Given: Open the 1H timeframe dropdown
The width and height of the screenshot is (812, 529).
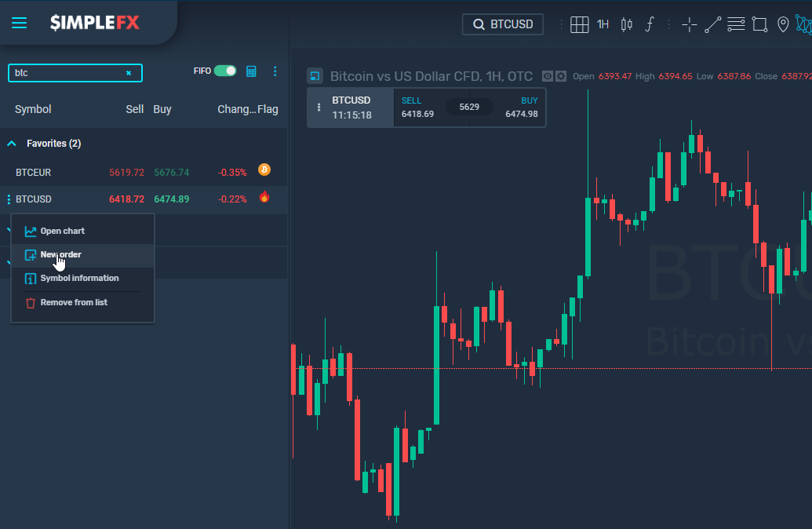Looking at the screenshot, I should click(603, 24).
